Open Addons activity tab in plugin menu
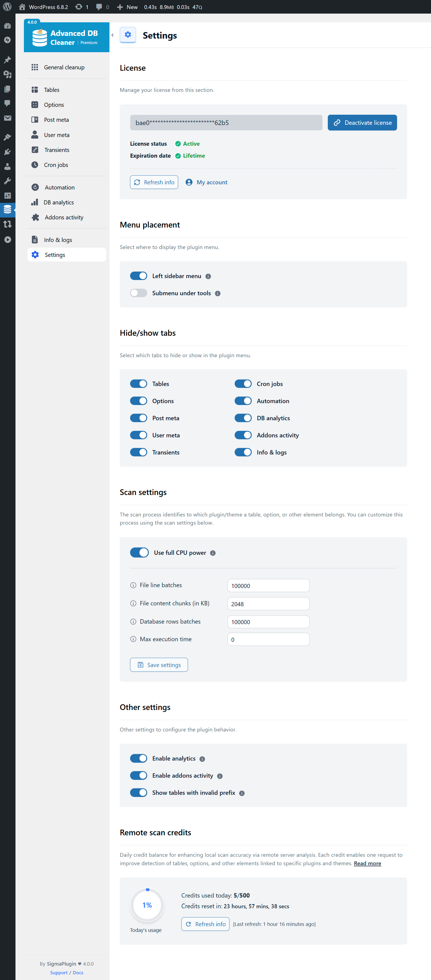The image size is (431, 980). pos(67,217)
